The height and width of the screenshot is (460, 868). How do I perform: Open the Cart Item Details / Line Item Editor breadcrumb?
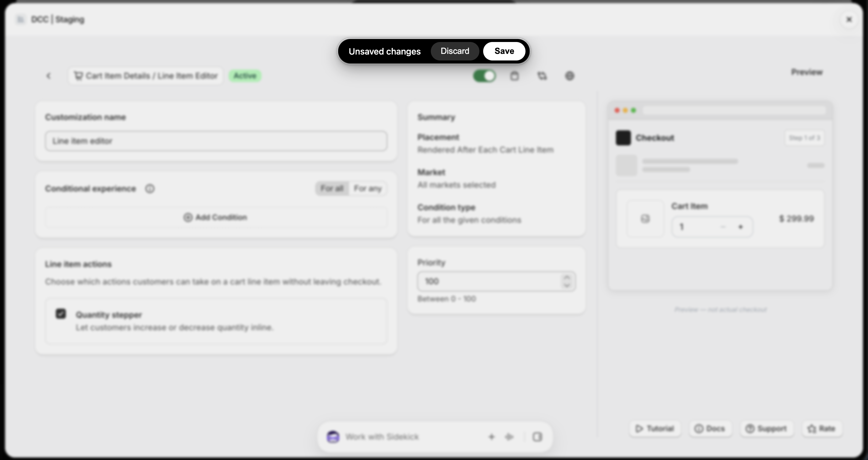(x=146, y=76)
